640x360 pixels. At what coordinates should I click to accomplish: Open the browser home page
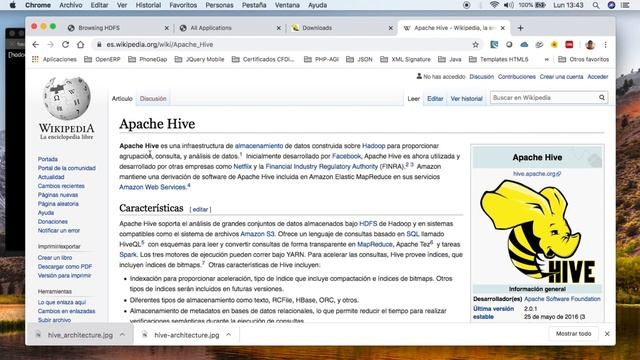click(x=80, y=44)
